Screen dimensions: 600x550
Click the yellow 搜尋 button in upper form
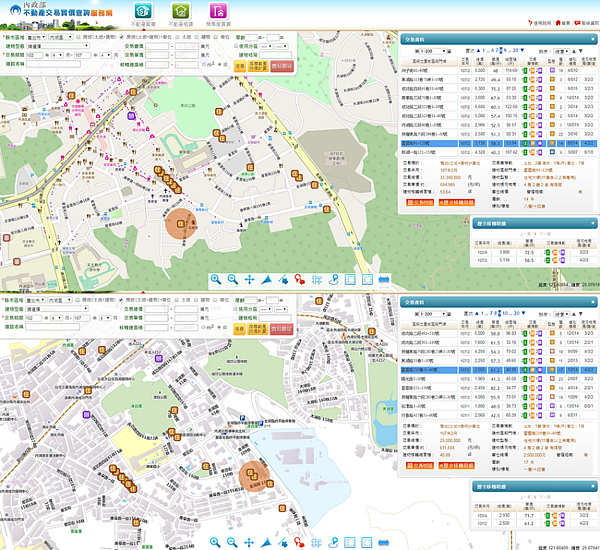[x=240, y=66]
